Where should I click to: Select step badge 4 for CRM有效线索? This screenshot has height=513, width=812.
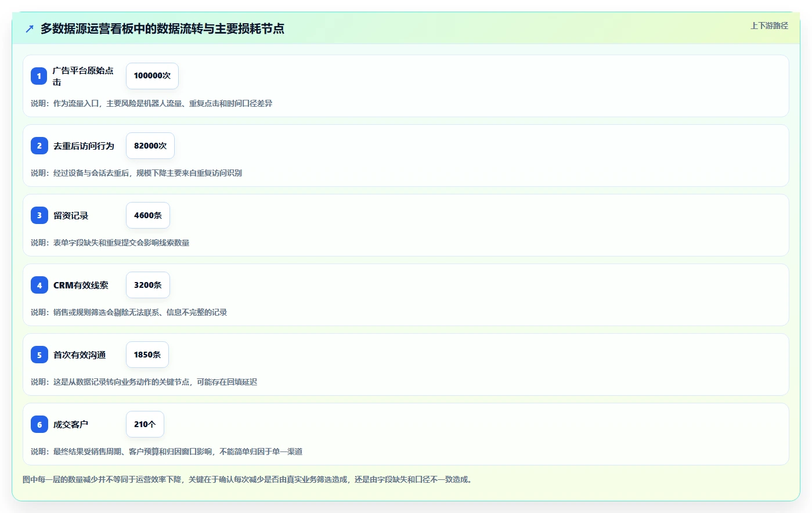pyautogui.click(x=39, y=285)
